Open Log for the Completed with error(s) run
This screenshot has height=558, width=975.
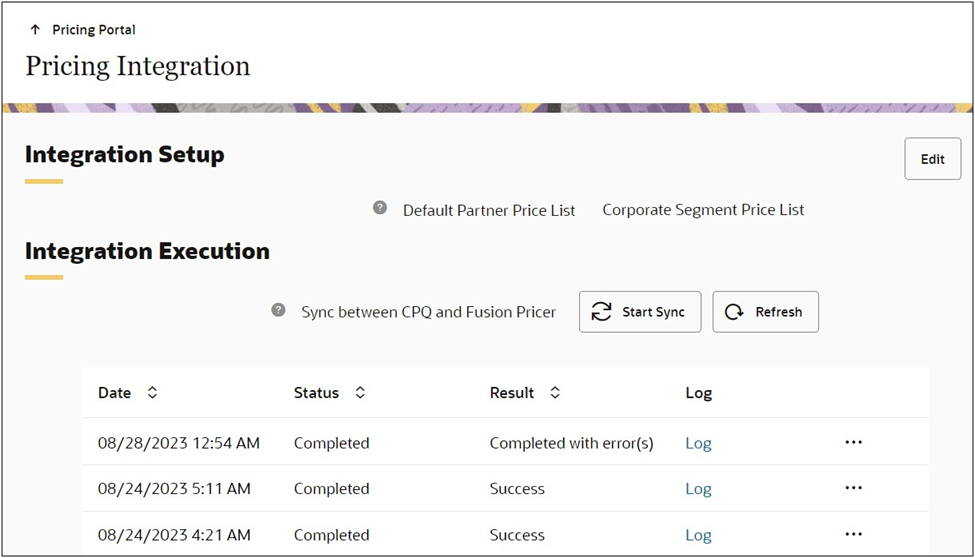698,443
